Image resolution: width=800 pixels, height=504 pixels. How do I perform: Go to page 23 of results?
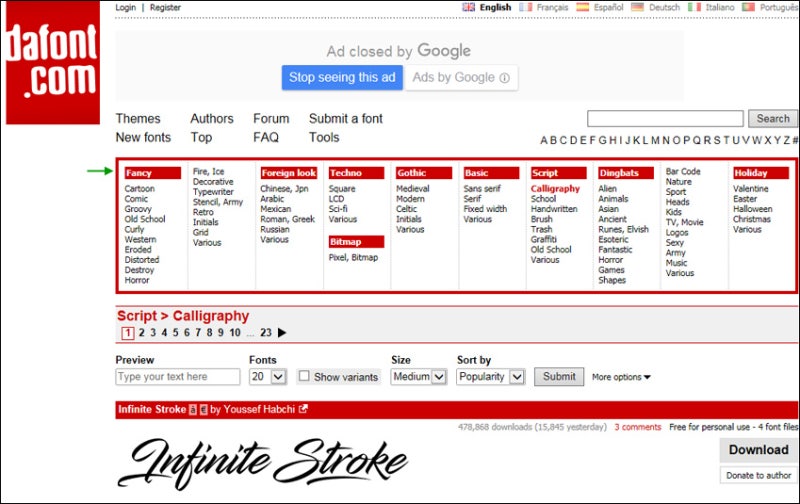point(266,333)
